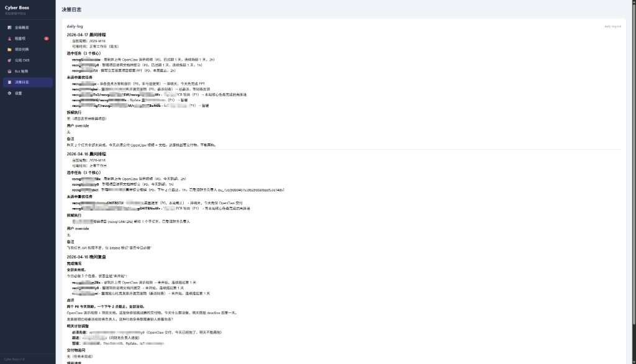Click 用户 override heading under 2026-04-16 晨间排程

[x=78, y=229]
